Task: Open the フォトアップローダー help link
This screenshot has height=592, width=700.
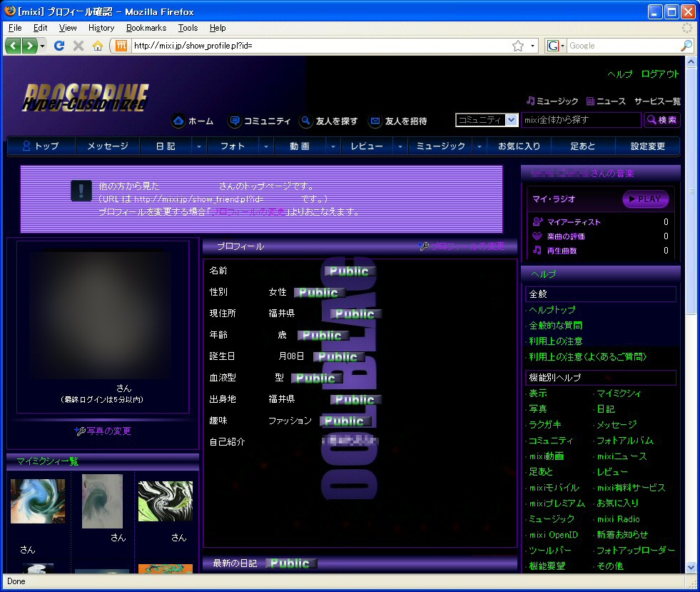Action: (636, 550)
